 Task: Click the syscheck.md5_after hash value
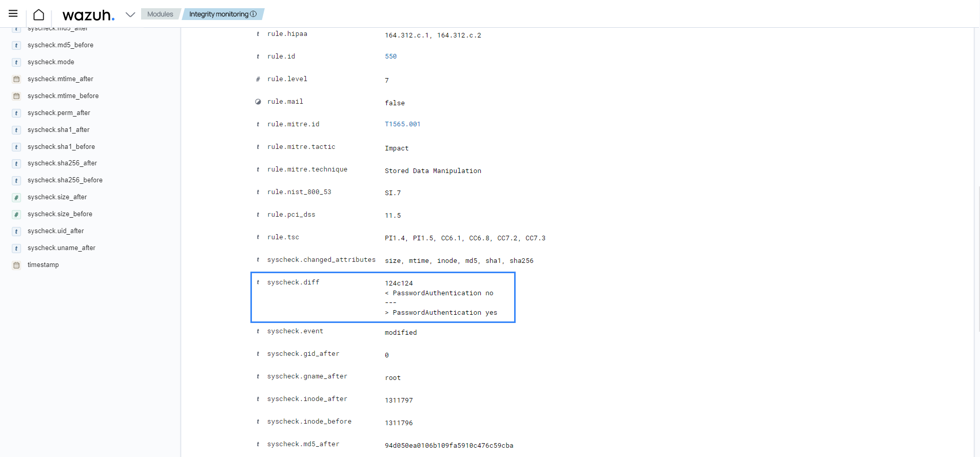coord(449,446)
